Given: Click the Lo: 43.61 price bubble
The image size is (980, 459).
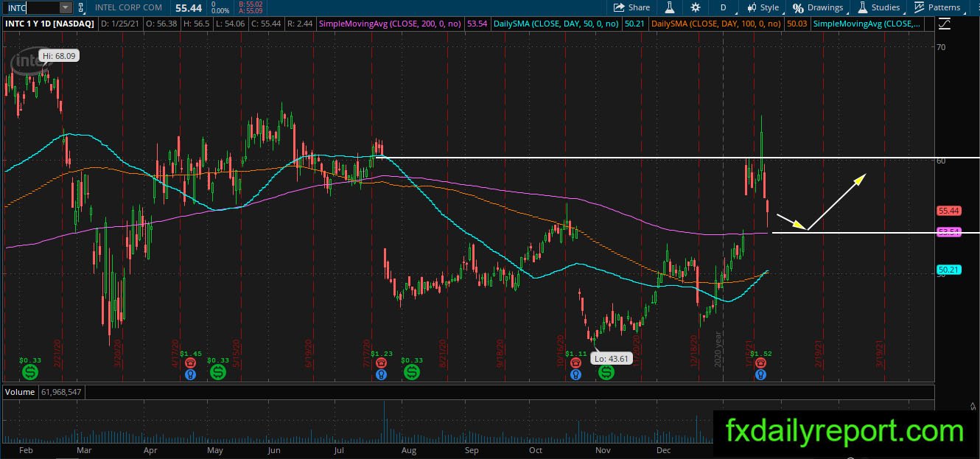Looking at the screenshot, I should pyautogui.click(x=610, y=359).
